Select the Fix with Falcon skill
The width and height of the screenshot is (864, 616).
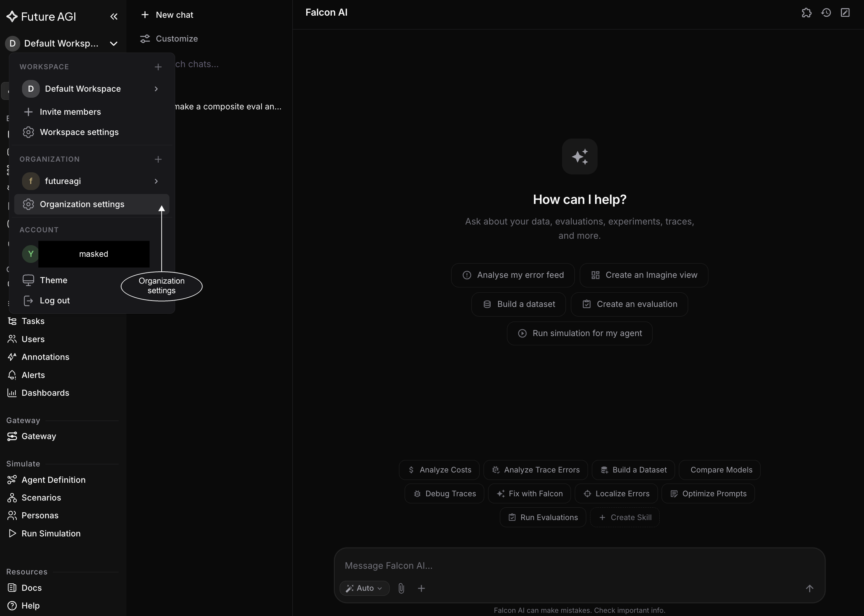point(529,494)
